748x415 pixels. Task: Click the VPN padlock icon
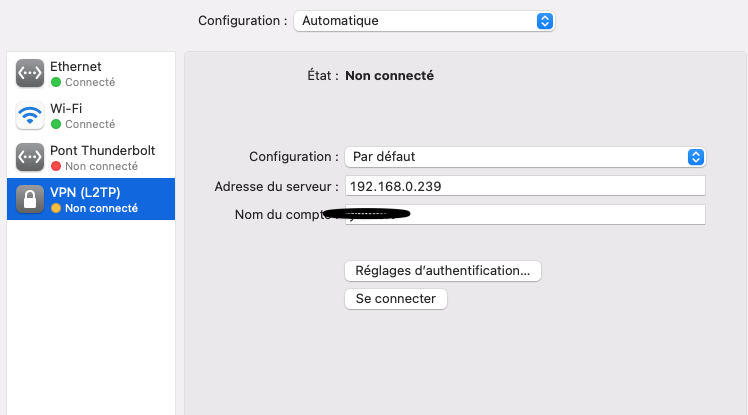click(x=30, y=199)
